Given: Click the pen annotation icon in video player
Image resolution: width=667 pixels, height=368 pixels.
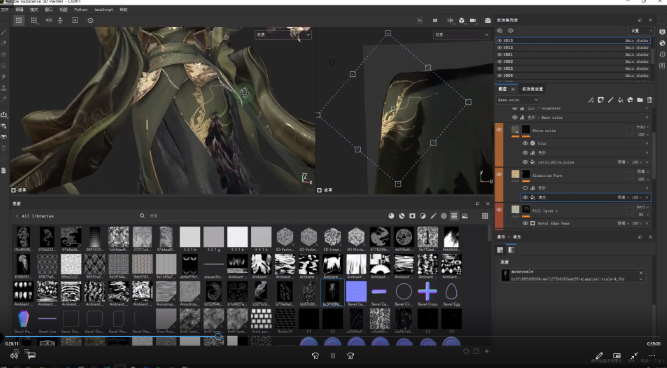Looking at the screenshot, I should coord(599,356).
